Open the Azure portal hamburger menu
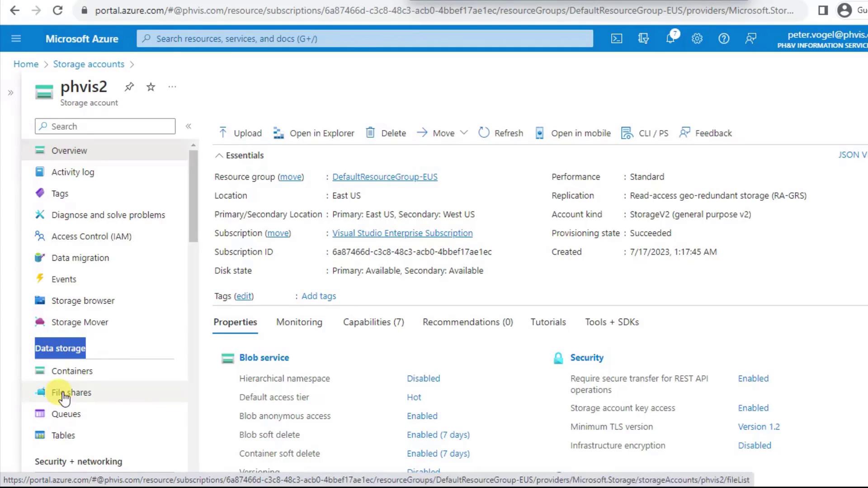The width and height of the screenshot is (868, 488). click(16, 39)
